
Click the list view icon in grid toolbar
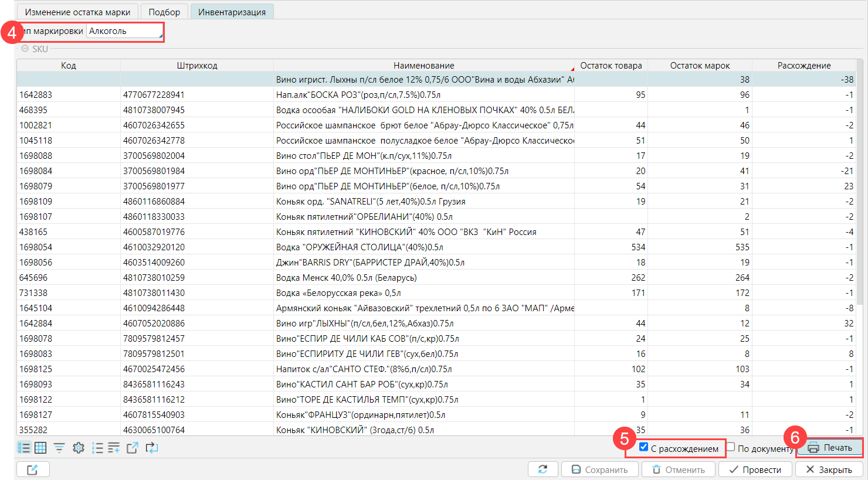[24, 448]
